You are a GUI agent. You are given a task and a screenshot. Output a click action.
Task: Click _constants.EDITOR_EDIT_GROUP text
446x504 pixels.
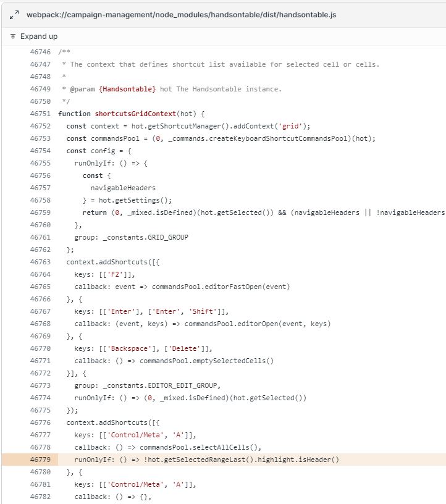click(x=160, y=385)
